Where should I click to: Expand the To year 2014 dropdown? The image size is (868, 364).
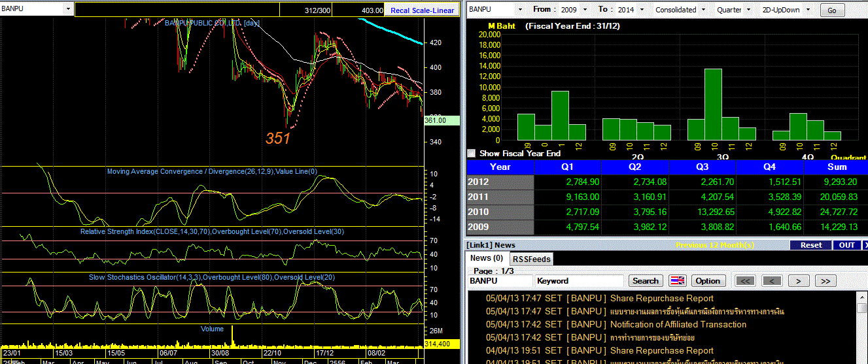coord(641,10)
